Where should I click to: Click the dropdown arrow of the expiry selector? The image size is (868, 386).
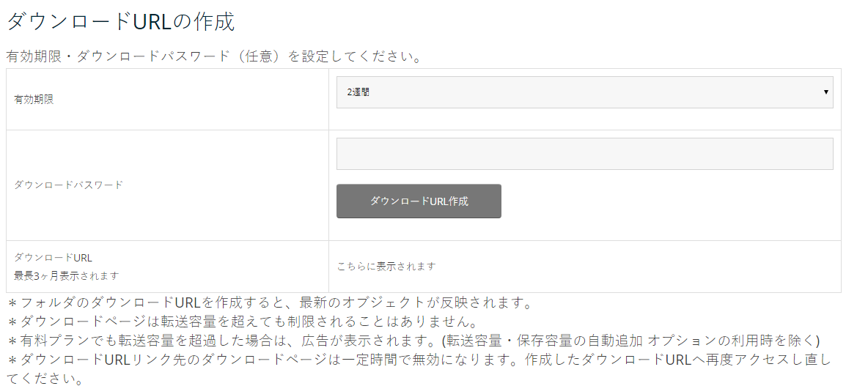825,92
